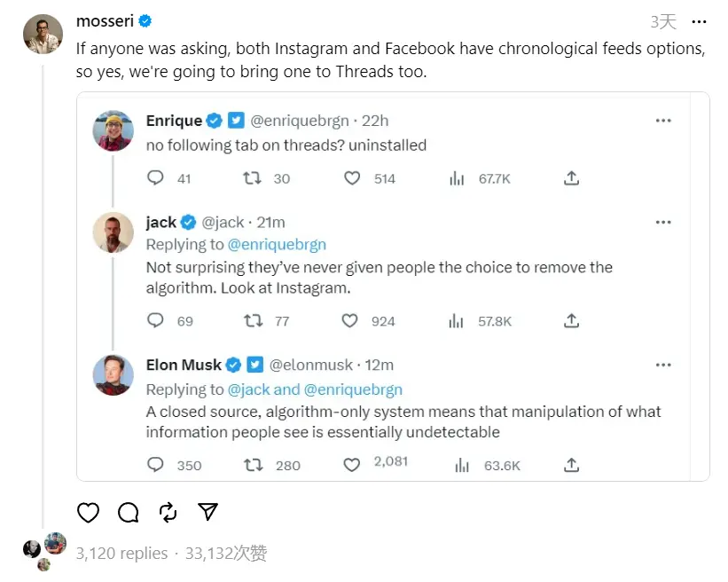
Task: Like Enrique's tweet with heart icon
Action: [352, 178]
